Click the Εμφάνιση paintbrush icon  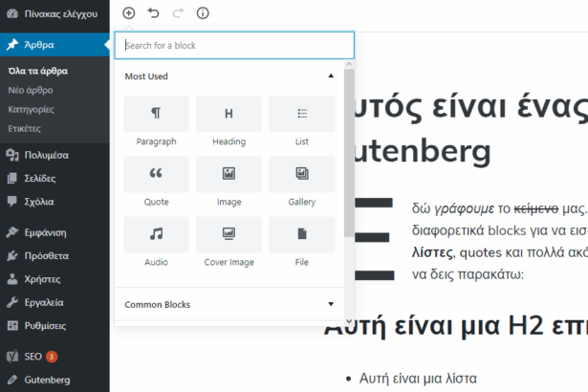tap(12, 232)
